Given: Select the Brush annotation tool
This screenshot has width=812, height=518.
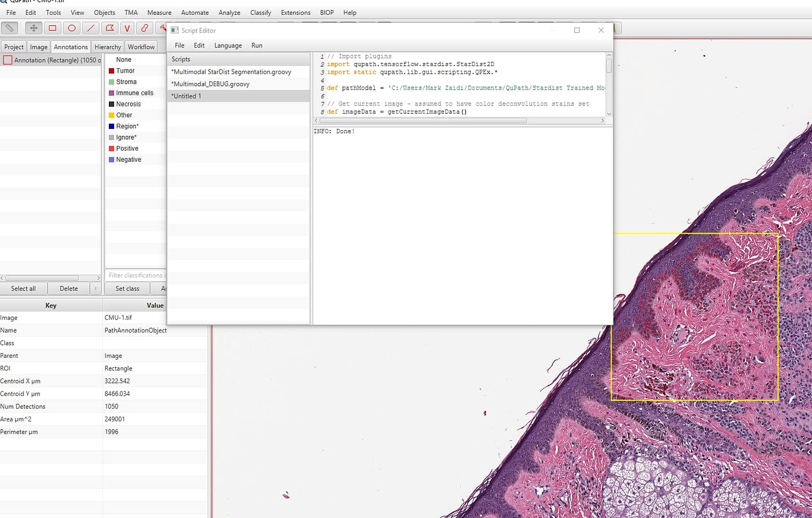Looking at the screenshot, I should [144, 28].
